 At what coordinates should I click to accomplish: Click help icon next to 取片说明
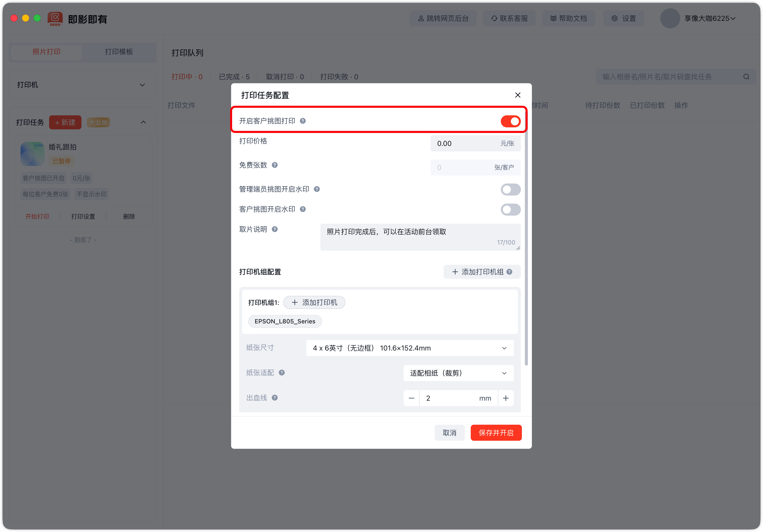click(274, 229)
